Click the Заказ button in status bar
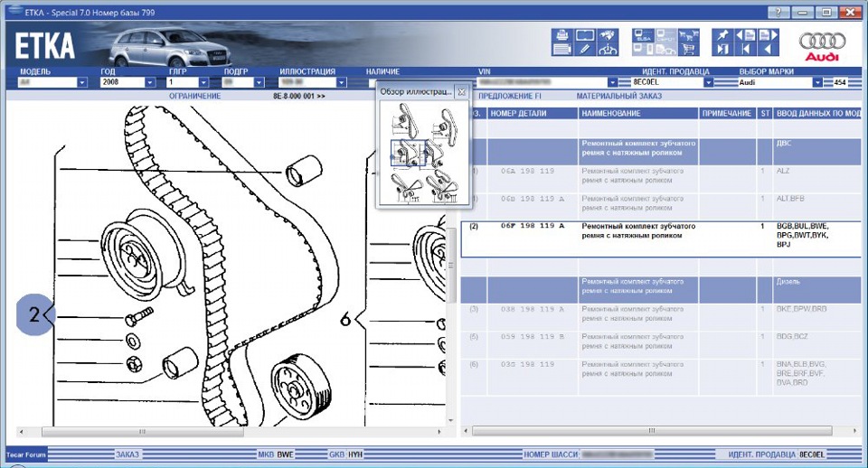 click(x=127, y=454)
